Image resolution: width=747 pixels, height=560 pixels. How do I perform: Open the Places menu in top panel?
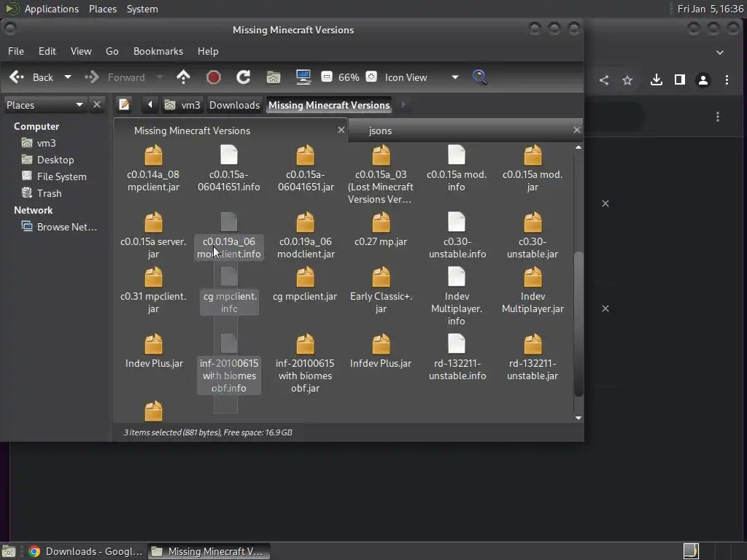(103, 9)
